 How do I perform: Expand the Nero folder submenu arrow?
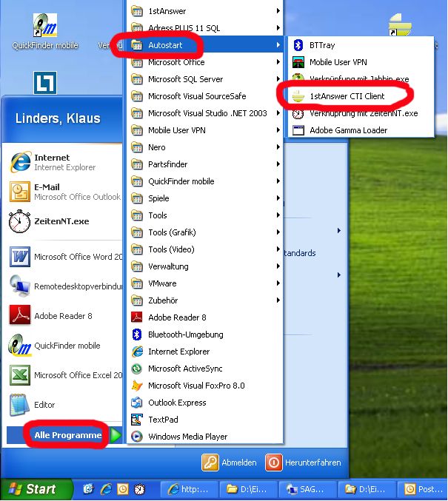click(x=278, y=147)
